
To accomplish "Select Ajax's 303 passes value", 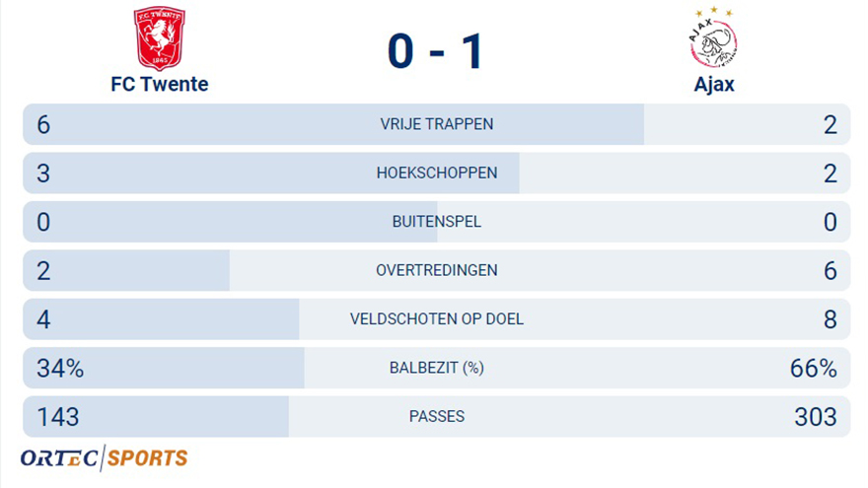I will (x=815, y=417).
